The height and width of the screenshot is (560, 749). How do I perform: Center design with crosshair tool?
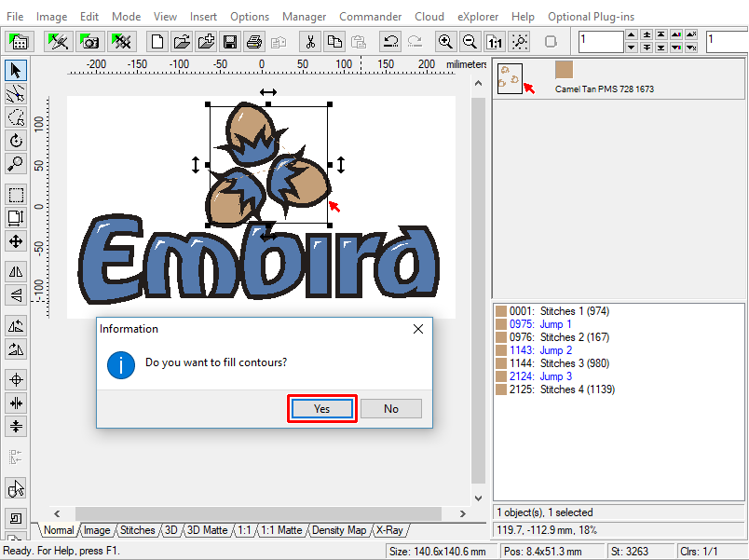click(16, 380)
